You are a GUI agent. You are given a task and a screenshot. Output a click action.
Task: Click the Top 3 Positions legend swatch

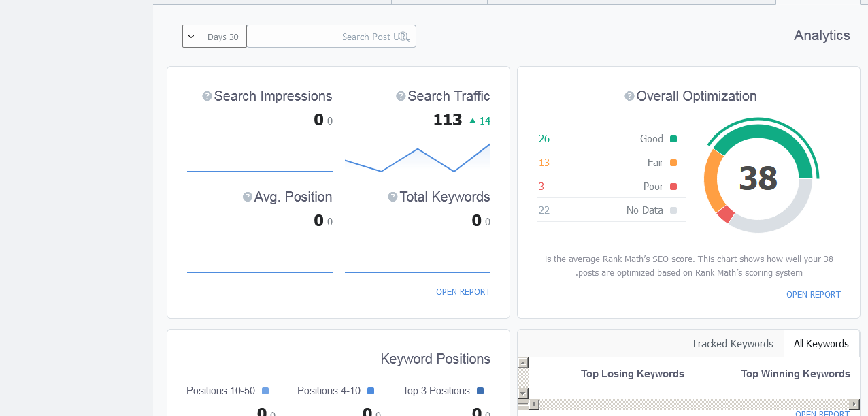click(x=480, y=391)
